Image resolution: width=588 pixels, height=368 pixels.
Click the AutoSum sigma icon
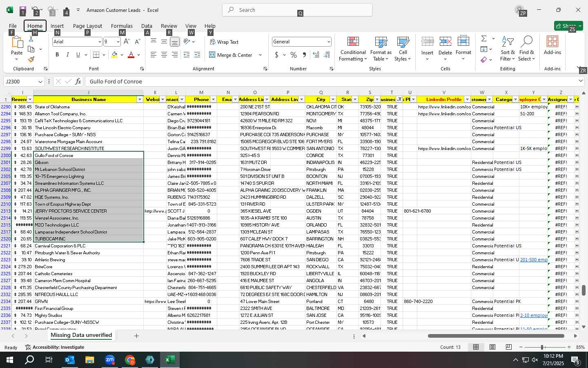coord(484,38)
